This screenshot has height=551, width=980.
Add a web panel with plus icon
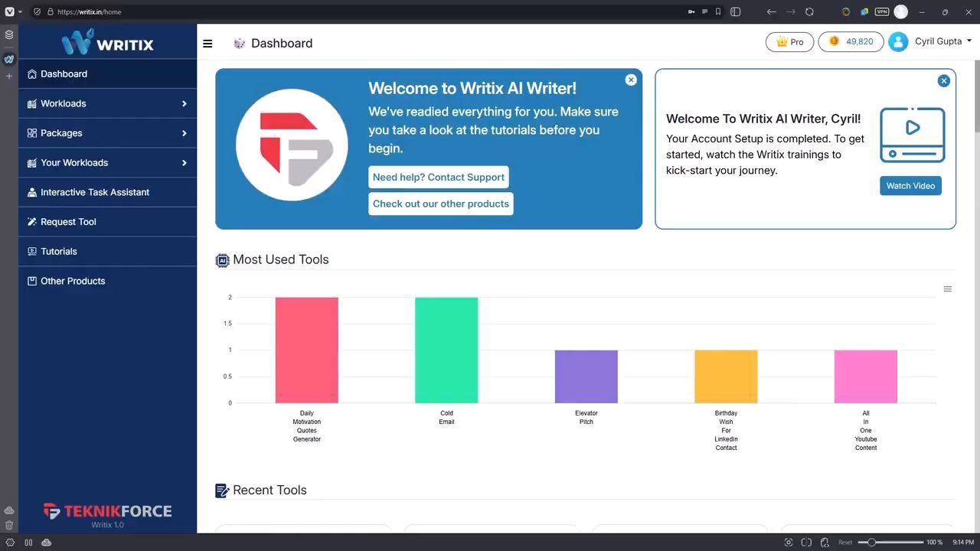tap(9, 77)
